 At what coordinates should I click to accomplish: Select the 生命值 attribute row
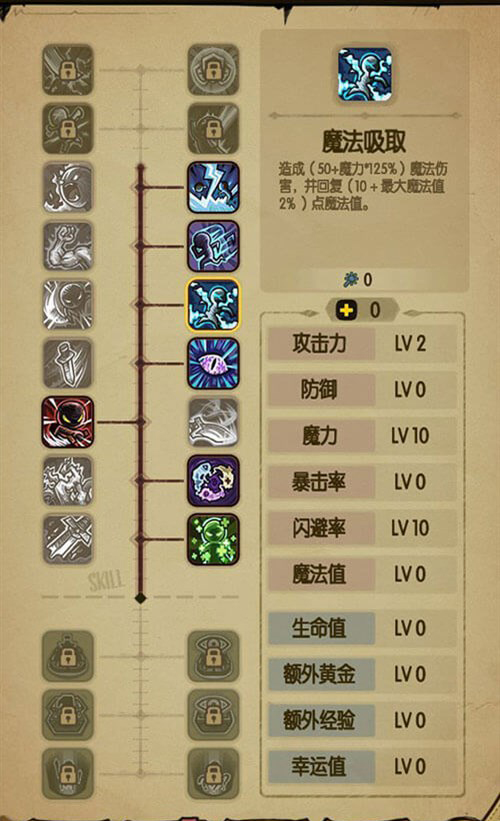pyautogui.click(x=362, y=628)
